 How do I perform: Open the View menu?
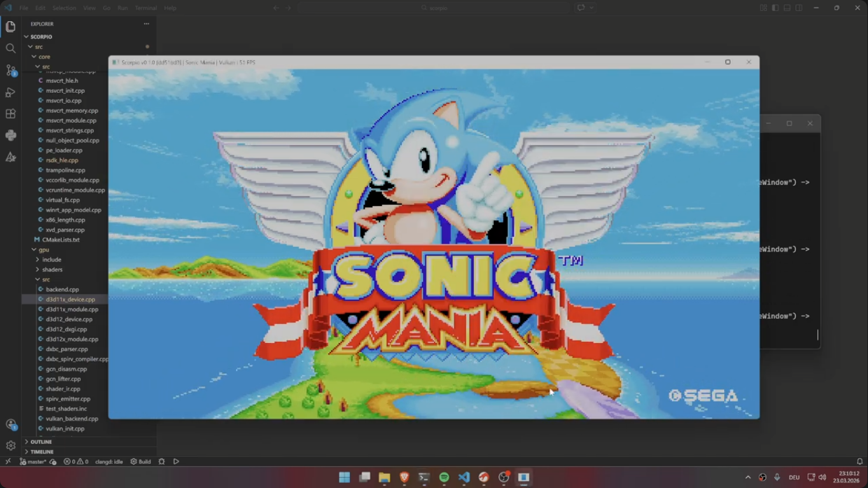pos(89,8)
